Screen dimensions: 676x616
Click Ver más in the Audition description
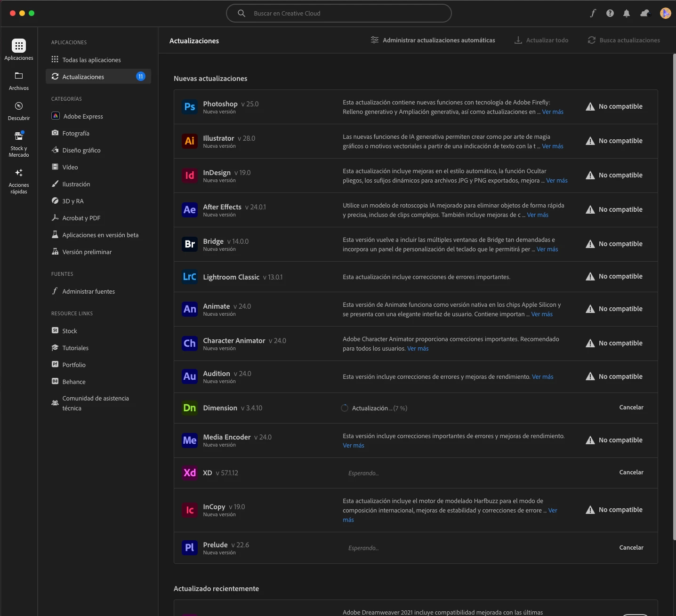click(543, 377)
